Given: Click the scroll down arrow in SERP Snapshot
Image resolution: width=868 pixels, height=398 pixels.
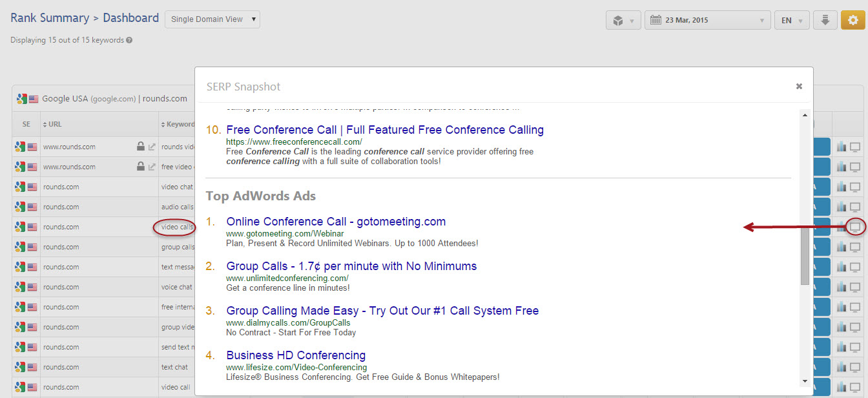Looking at the screenshot, I should (805, 381).
